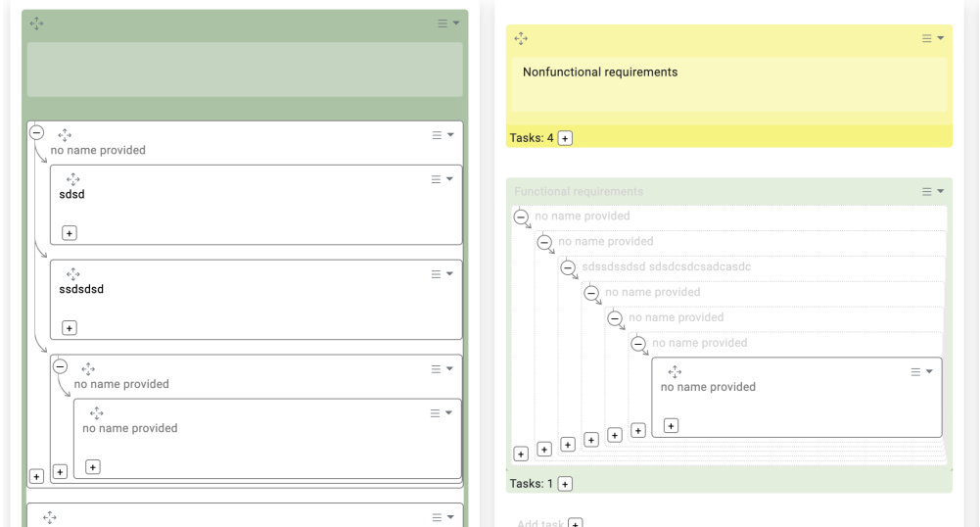Screen dimensions: 980x527
Task: Click the Nonfunctional requirements text field
Action: click(x=729, y=84)
